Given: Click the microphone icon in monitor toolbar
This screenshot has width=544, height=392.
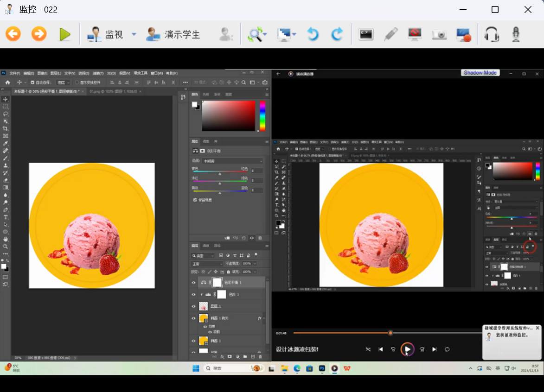Looking at the screenshot, I should (516, 34).
